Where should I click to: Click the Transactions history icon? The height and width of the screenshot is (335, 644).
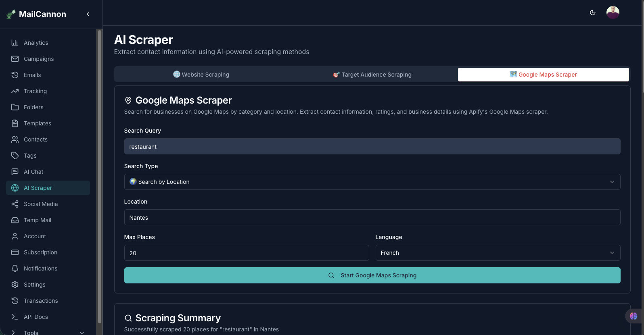click(15, 301)
